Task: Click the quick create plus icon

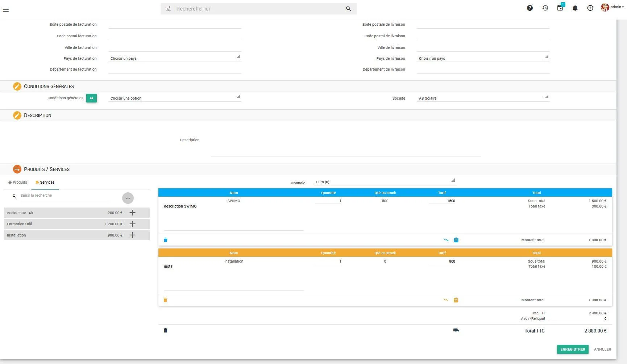Action: (x=590, y=8)
